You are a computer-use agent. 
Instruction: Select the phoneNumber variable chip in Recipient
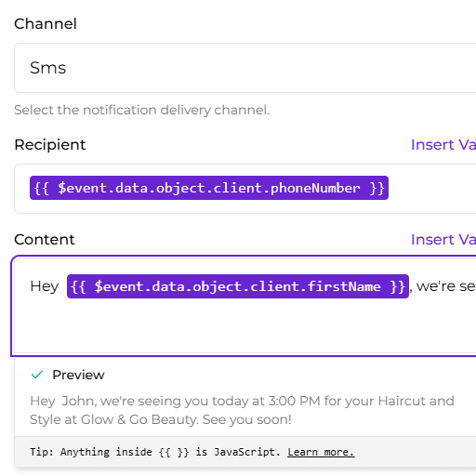pyautogui.click(x=209, y=188)
